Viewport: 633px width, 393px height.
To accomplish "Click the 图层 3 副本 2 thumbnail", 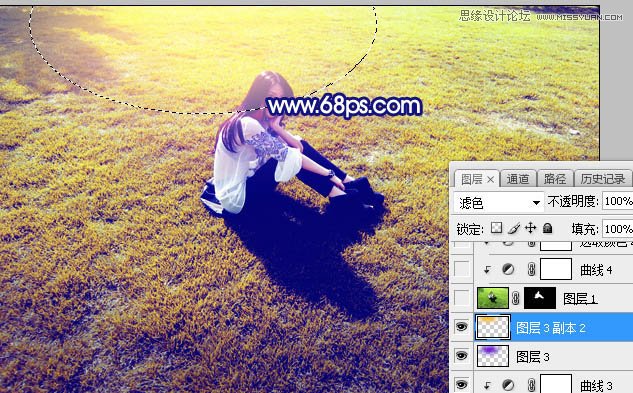I will point(493,327).
